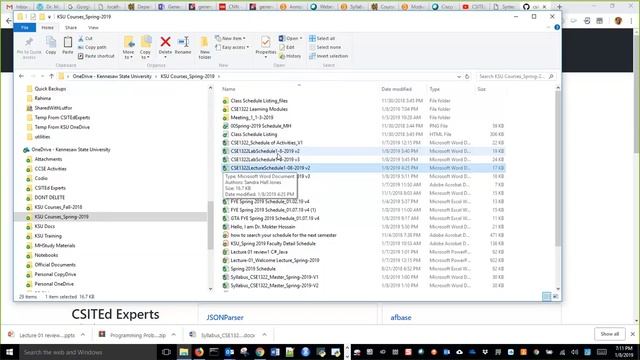
Task: Select SharedWithLutfor folder in tree
Action: [53, 108]
